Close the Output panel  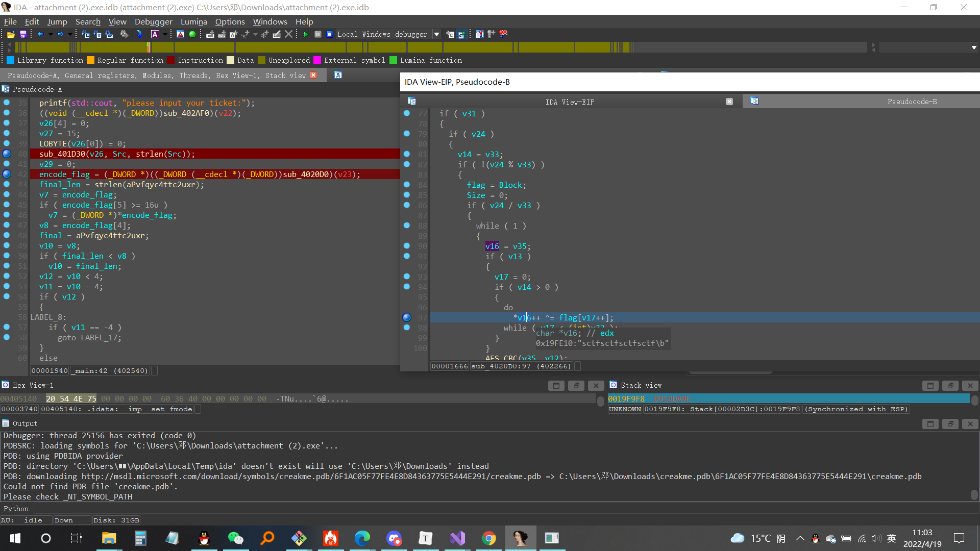point(970,424)
